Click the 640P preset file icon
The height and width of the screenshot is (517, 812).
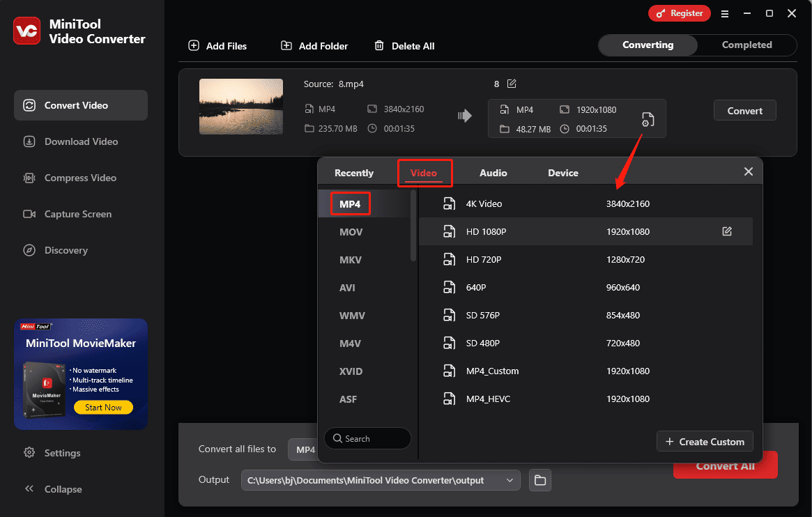449,287
